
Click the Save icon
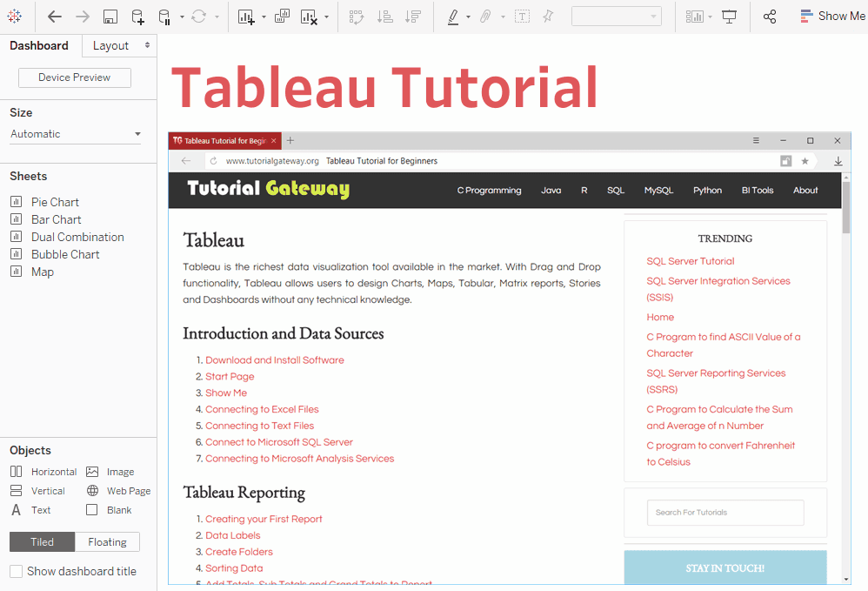click(110, 17)
